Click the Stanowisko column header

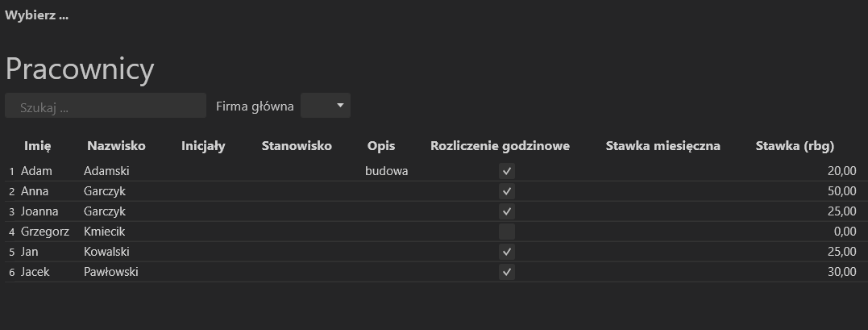pyautogui.click(x=297, y=146)
